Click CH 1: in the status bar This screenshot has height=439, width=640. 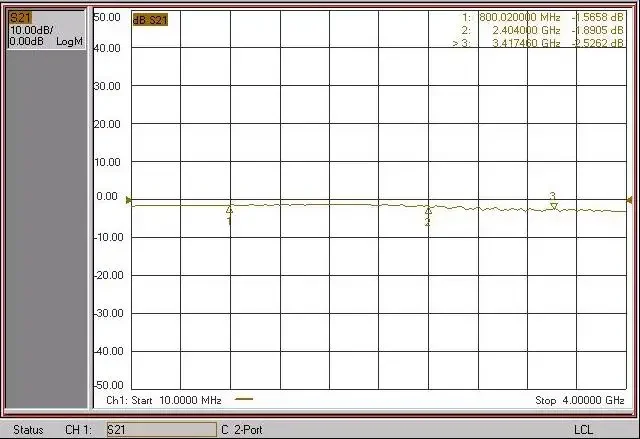click(x=80, y=430)
